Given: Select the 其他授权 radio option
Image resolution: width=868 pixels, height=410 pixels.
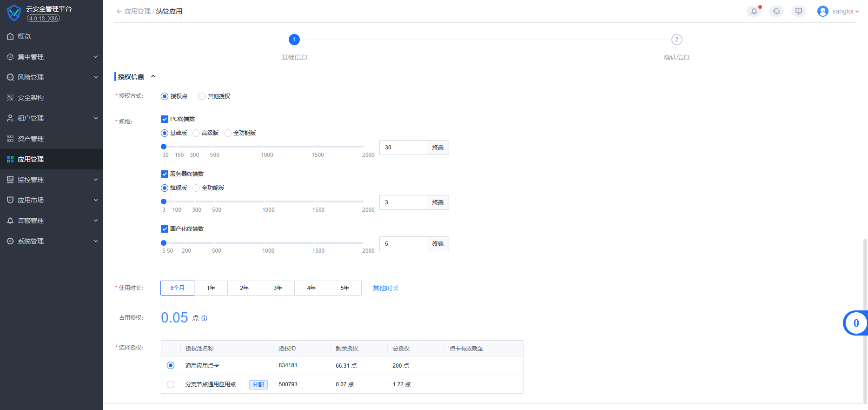Looking at the screenshot, I should pyautogui.click(x=202, y=96).
